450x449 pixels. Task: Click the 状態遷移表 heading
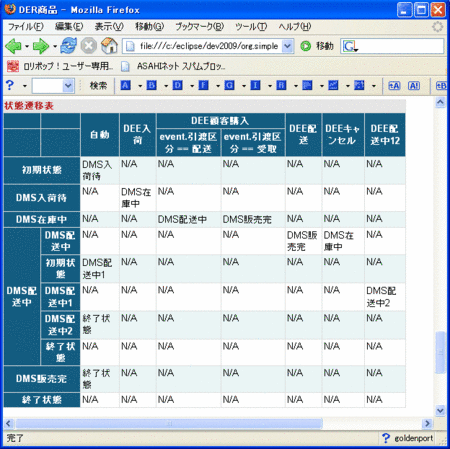29,106
